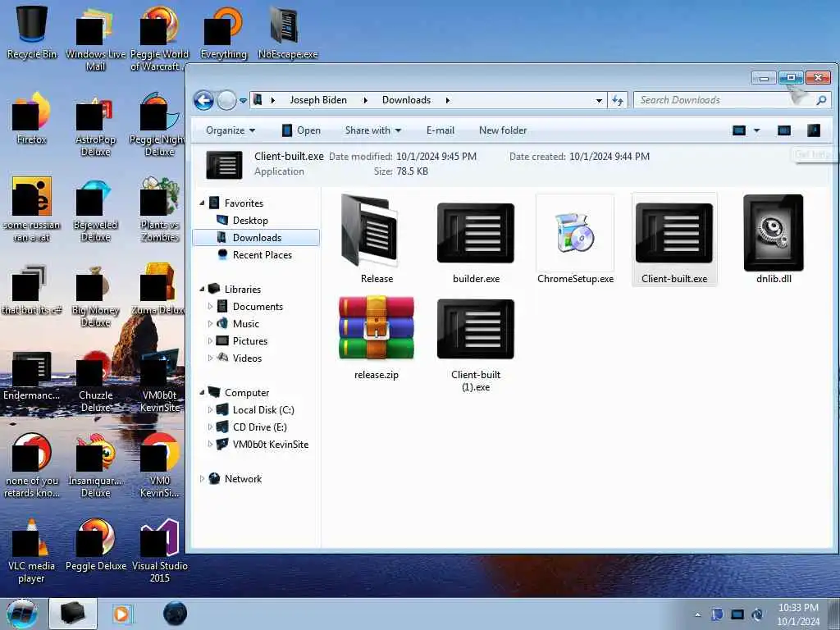Select VM0b0t KevinSite in sidebar

pos(270,444)
